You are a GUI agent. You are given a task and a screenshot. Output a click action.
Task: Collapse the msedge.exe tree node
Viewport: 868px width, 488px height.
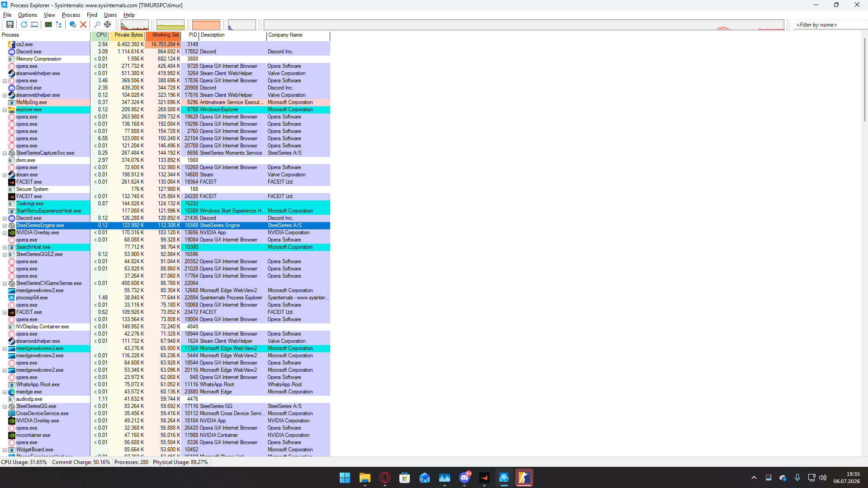coord(5,392)
